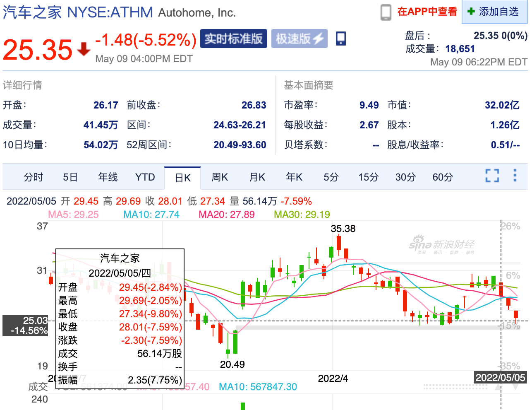Select the 30分 chart tab

[x=405, y=177]
